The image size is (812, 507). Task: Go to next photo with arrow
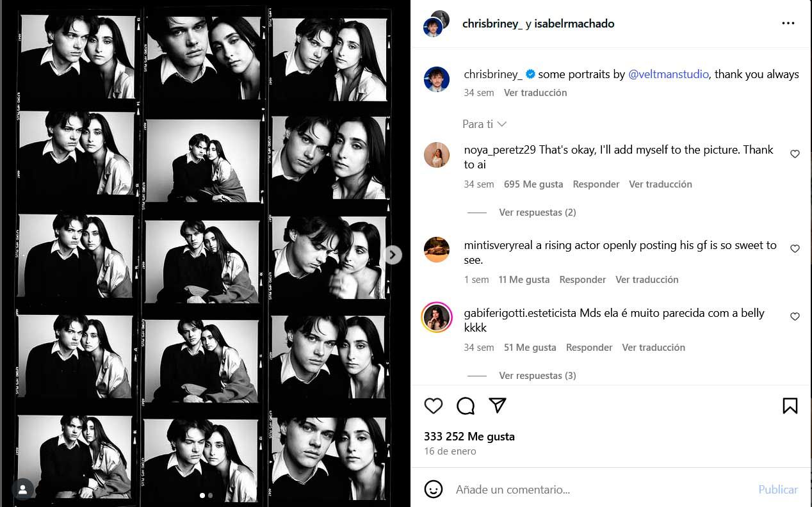[x=393, y=255]
